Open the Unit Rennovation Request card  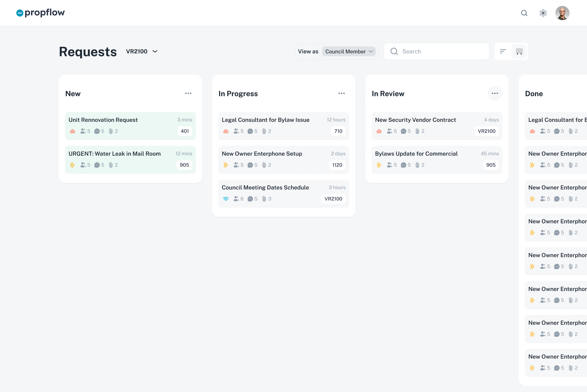(103, 120)
